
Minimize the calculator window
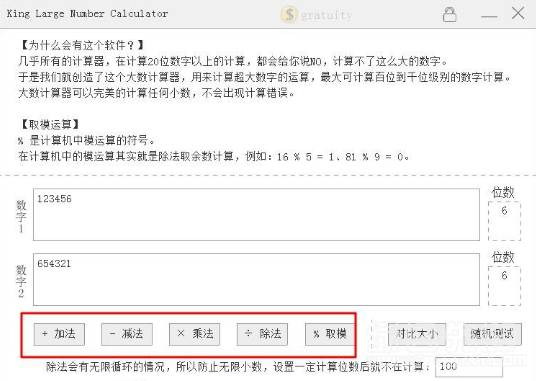coord(489,16)
